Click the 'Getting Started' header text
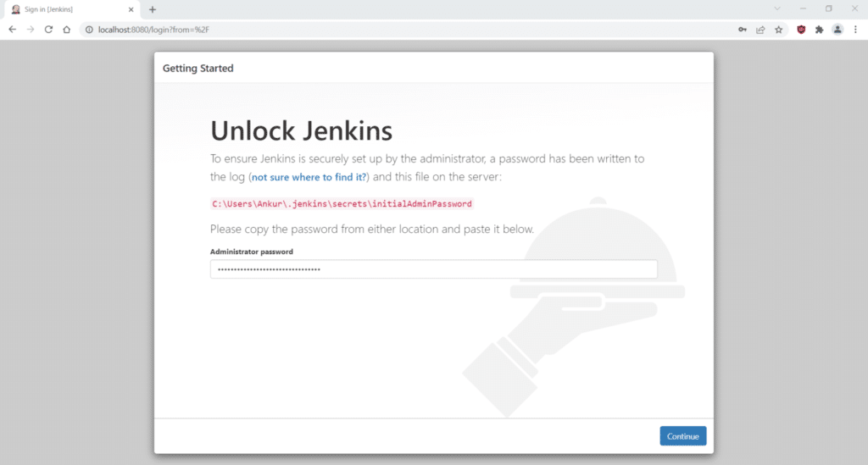This screenshot has height=465, width=868. point(198,68)
